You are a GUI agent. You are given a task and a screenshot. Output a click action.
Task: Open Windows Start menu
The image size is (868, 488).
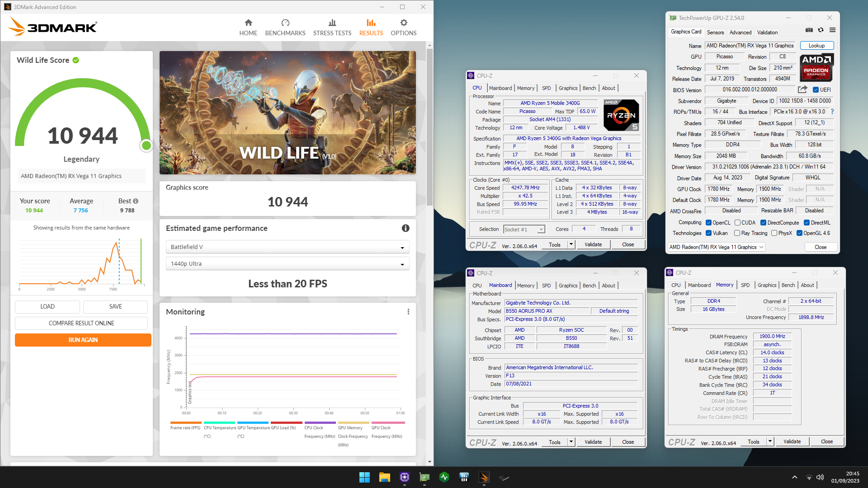click(x=364, y=477)
